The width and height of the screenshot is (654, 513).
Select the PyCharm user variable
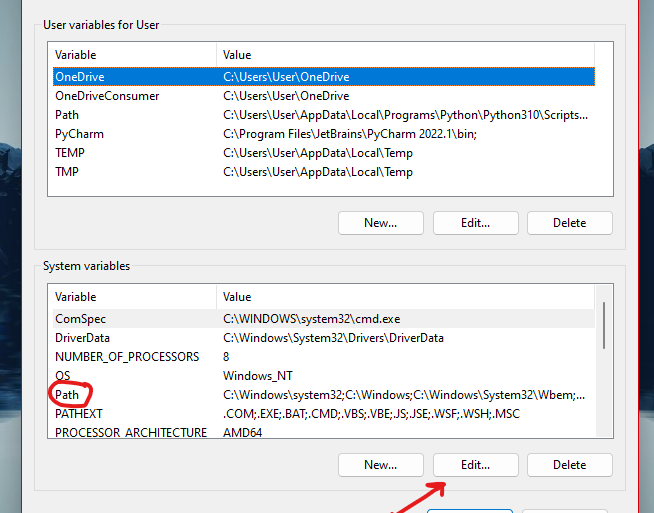coord(324,134)
